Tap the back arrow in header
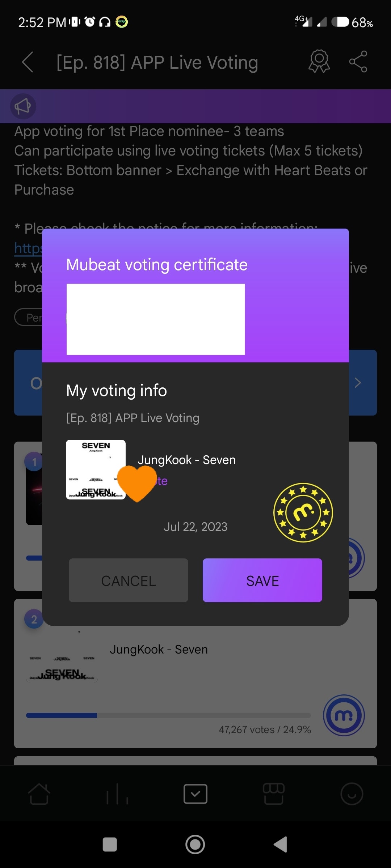This screenshot has width=391, height=868. coord(28,62)
